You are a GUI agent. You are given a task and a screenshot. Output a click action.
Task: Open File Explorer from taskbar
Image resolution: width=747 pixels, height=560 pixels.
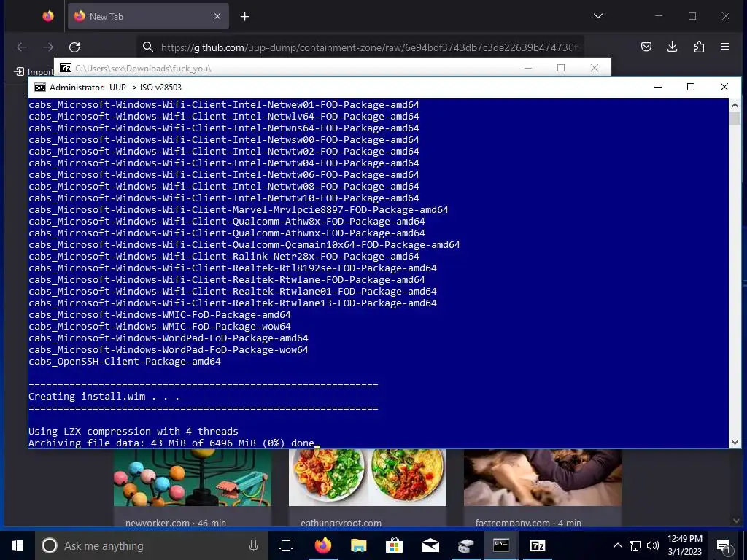[359, 545]
